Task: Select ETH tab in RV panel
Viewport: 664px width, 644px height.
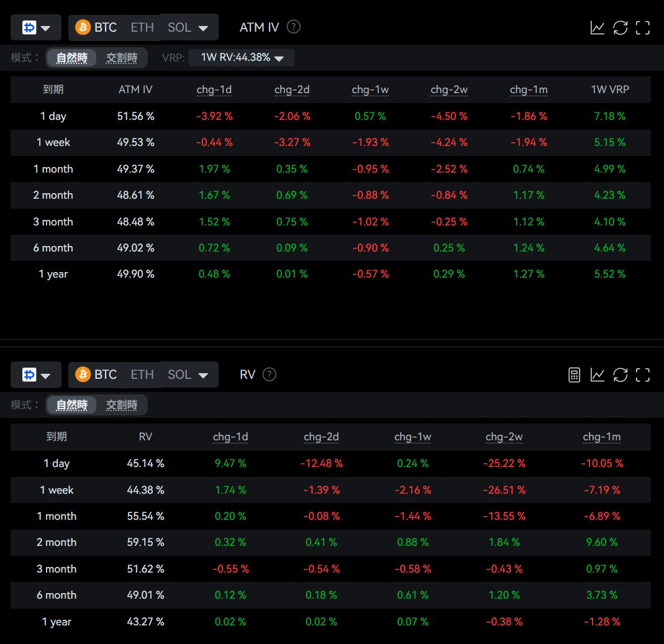Action: 142,374
